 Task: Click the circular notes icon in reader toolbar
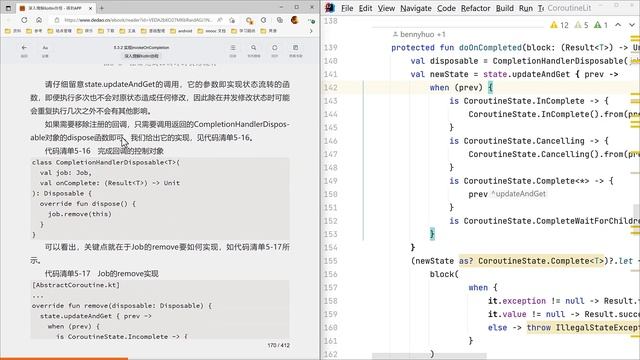tap(274, 48)
